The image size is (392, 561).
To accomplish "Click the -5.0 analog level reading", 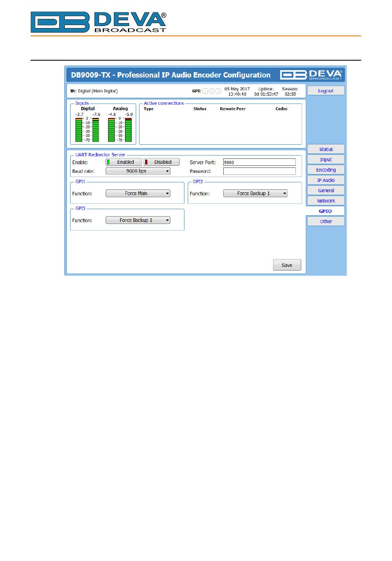I will [129, 114].
